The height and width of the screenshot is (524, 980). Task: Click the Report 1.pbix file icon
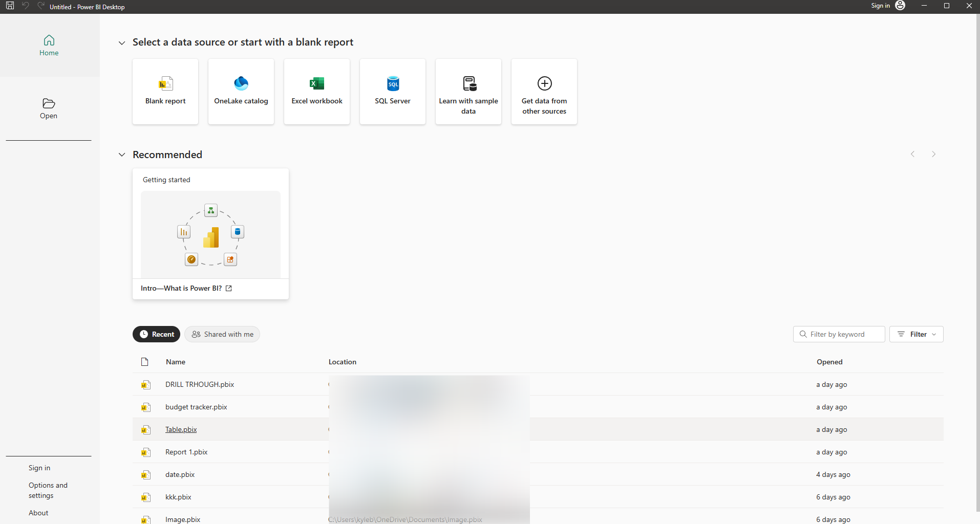click(146, 452)
